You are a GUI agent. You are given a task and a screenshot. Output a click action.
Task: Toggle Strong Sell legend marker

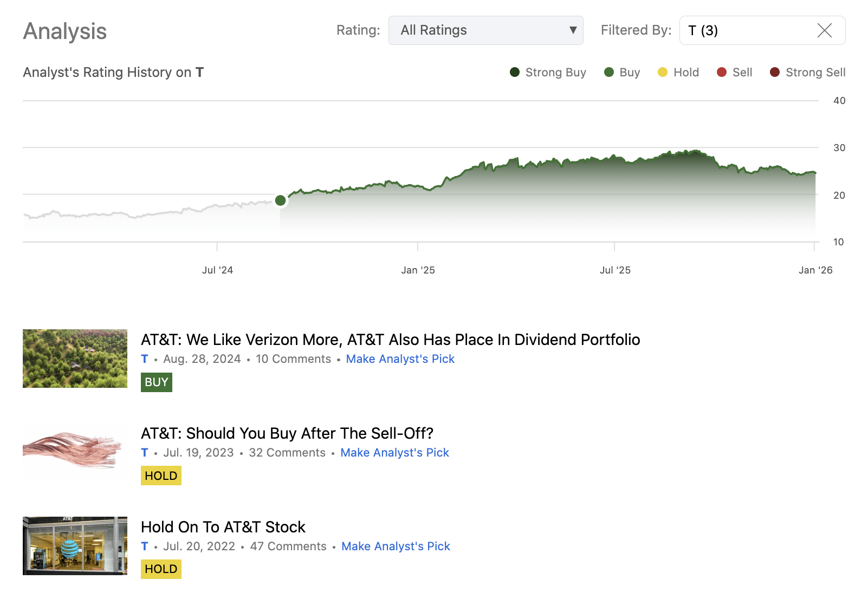coord(775,73)
